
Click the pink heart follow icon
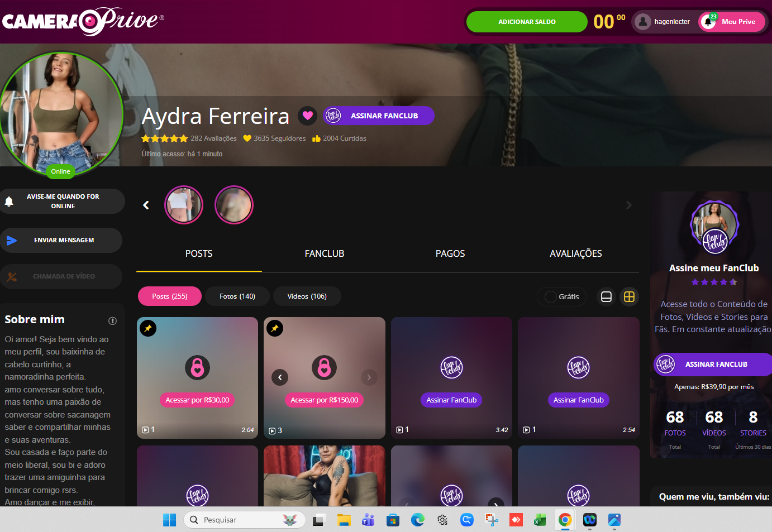(x=307, y=116)
